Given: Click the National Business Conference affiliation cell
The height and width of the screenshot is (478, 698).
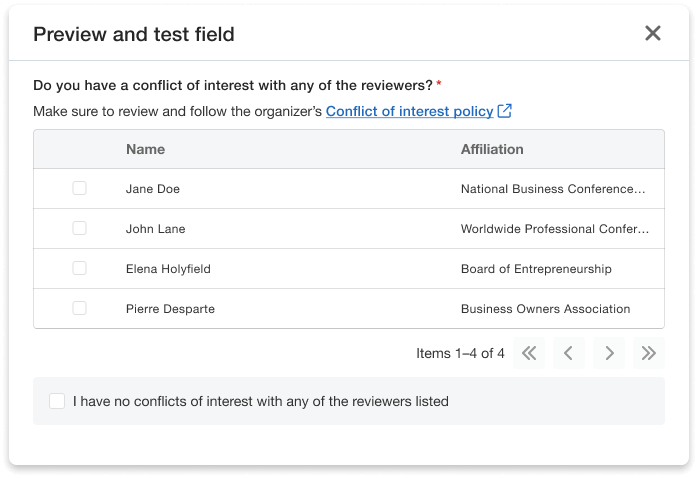Looking at the screenshot, I should point(553,189).
